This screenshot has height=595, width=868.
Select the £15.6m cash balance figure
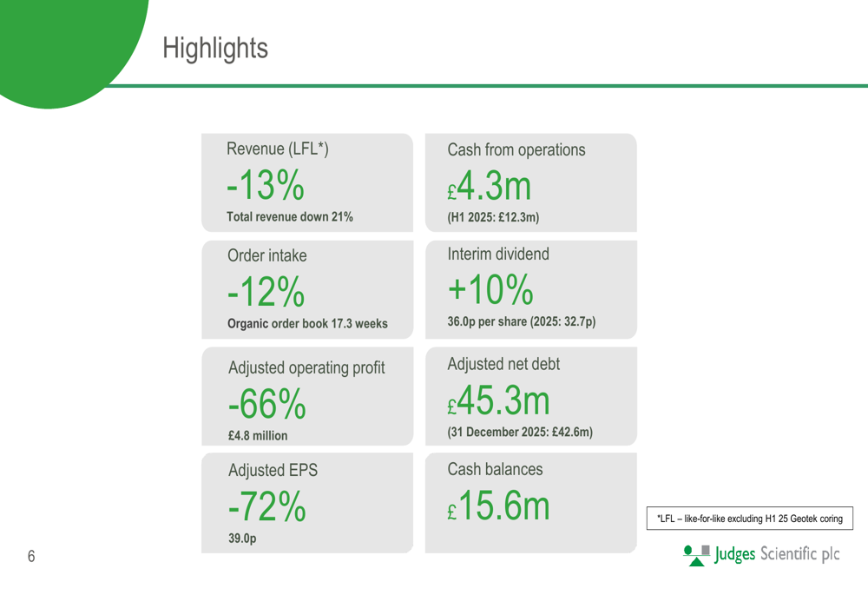click(498, 506)
